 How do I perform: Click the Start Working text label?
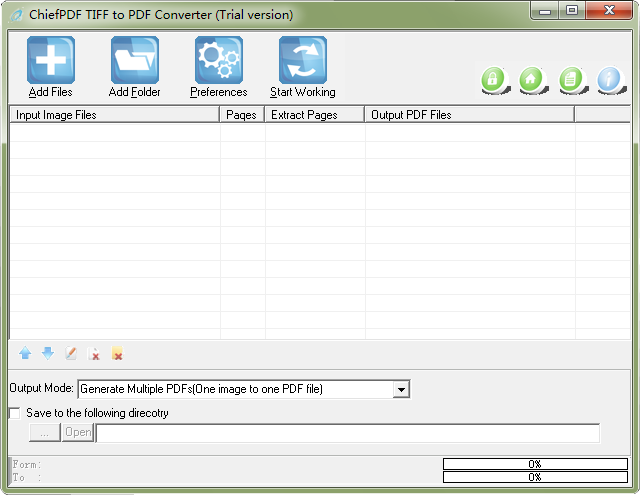click(303, 92)
